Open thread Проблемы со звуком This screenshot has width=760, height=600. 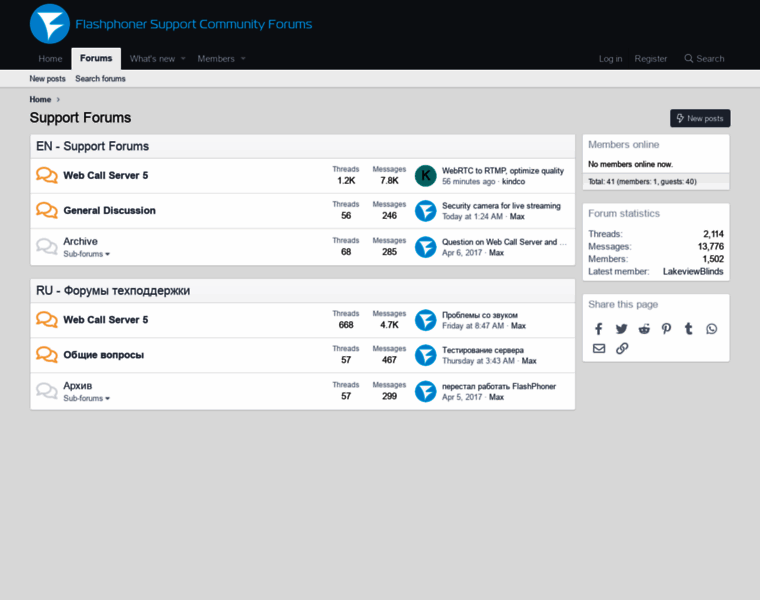(480, 315)
